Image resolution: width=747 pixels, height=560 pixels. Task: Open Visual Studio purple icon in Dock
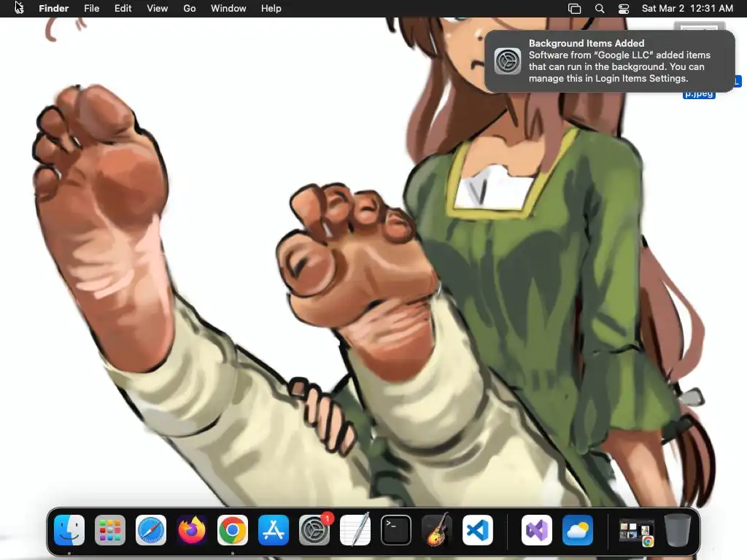[537, 530]
